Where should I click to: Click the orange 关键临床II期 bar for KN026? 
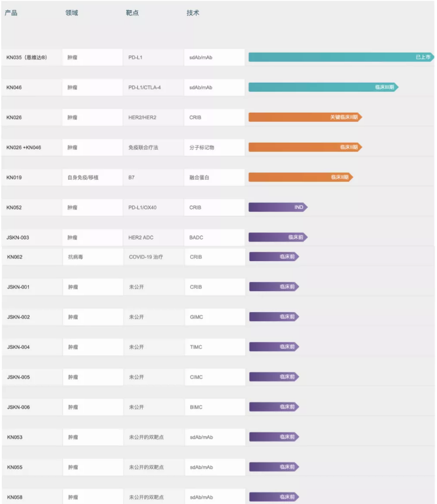click(x=306, y=117)
